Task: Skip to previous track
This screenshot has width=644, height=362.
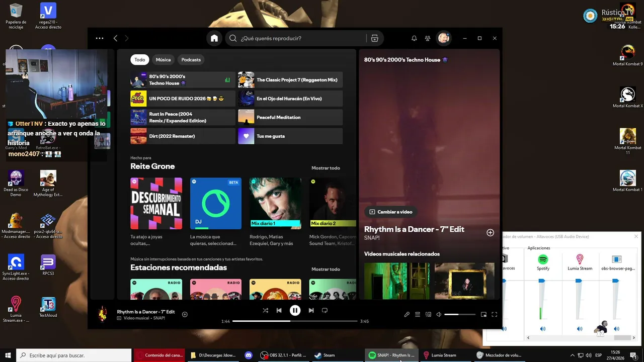Action: [279, 311]
